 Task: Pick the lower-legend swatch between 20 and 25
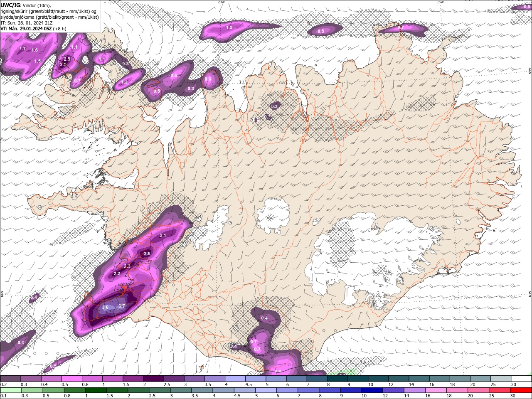point(478,390)
